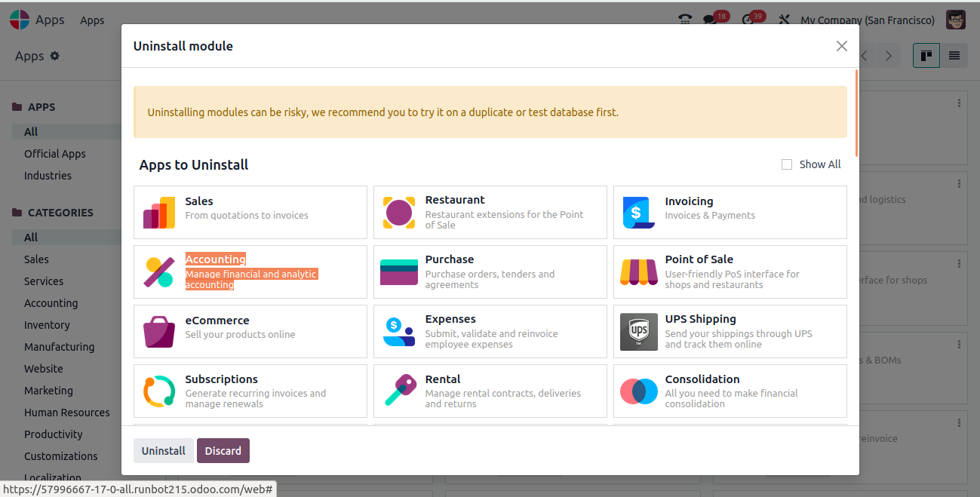
Task: Click the Subscriptions module title
Action: click(222, 379)
